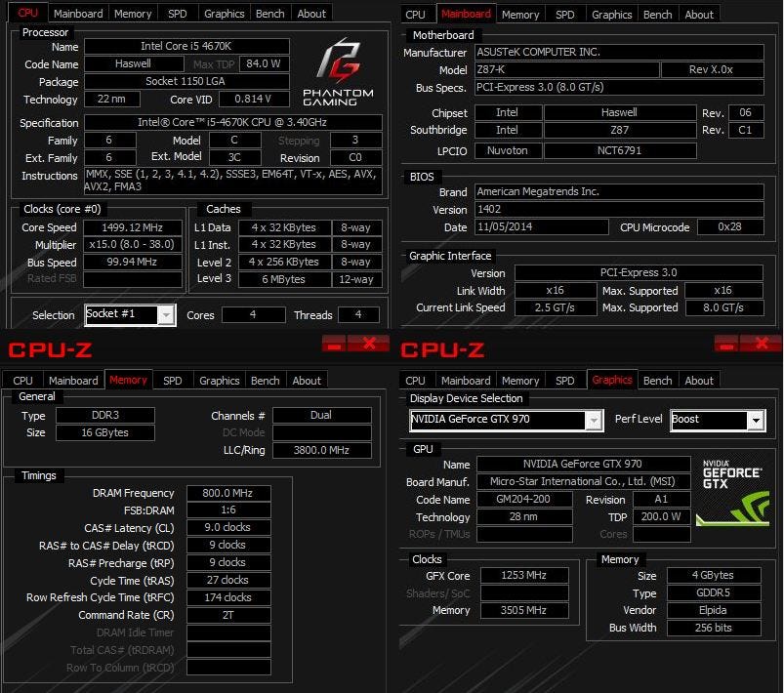Click the CAS# Latency value '9.0 clocks'
Image resolution: width=784 pixels, height=693 pixels.
tap(228, 527)
